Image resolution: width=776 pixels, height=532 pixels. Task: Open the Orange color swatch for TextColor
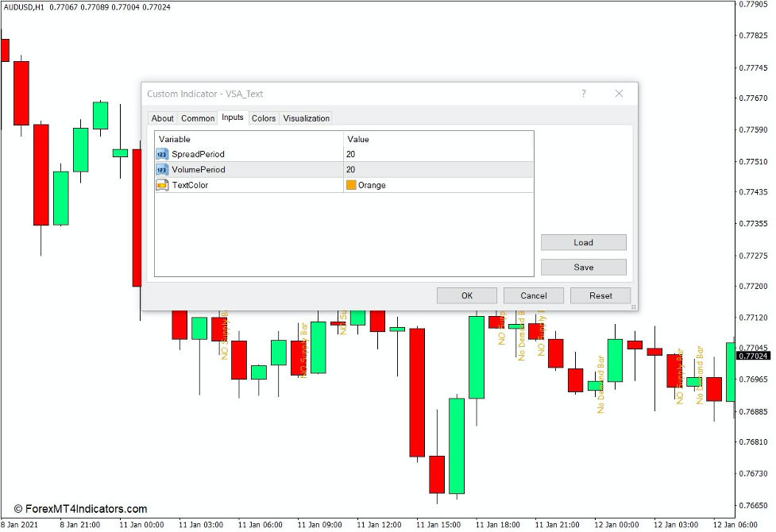350,185
